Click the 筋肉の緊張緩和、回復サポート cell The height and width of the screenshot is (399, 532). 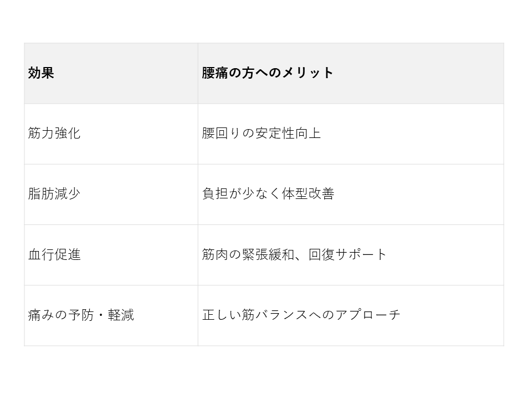[x=350, y=255]
